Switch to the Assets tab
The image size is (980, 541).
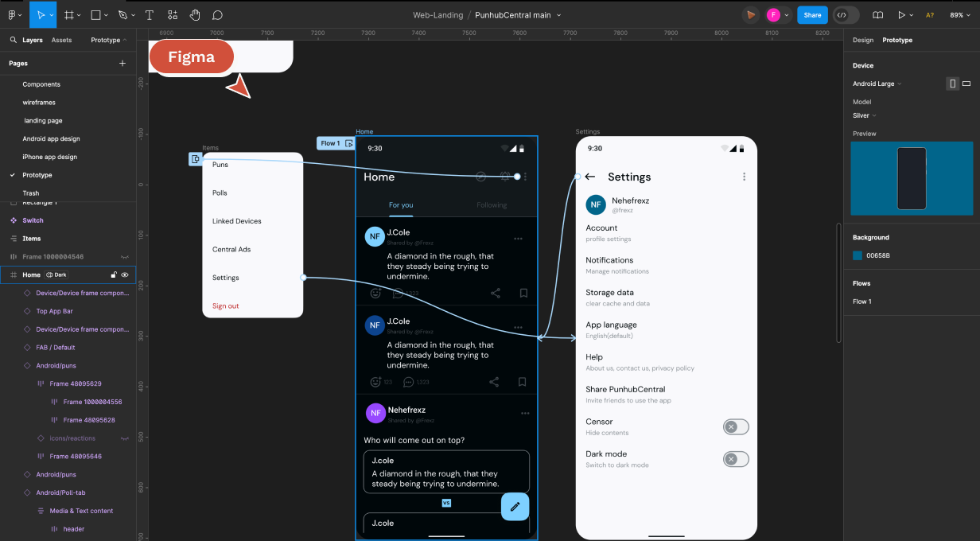click(61, 40)
